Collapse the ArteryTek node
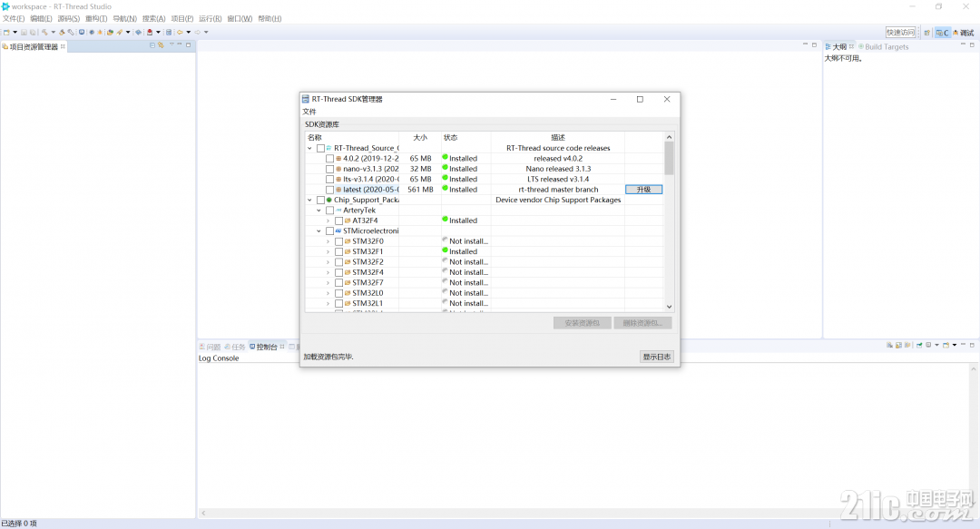The height and width of the screenshot is (529, 980). 318,211
